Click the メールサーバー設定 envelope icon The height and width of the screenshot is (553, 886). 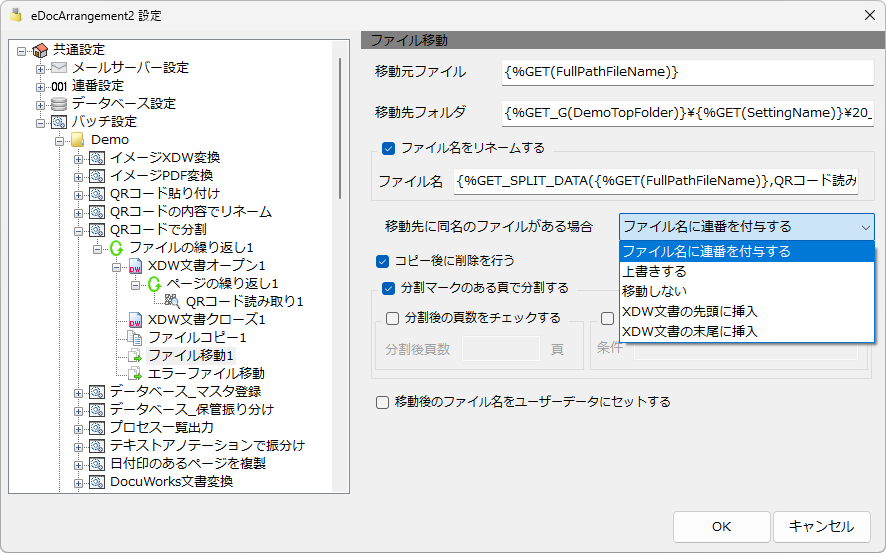click(x=59, y=68)
